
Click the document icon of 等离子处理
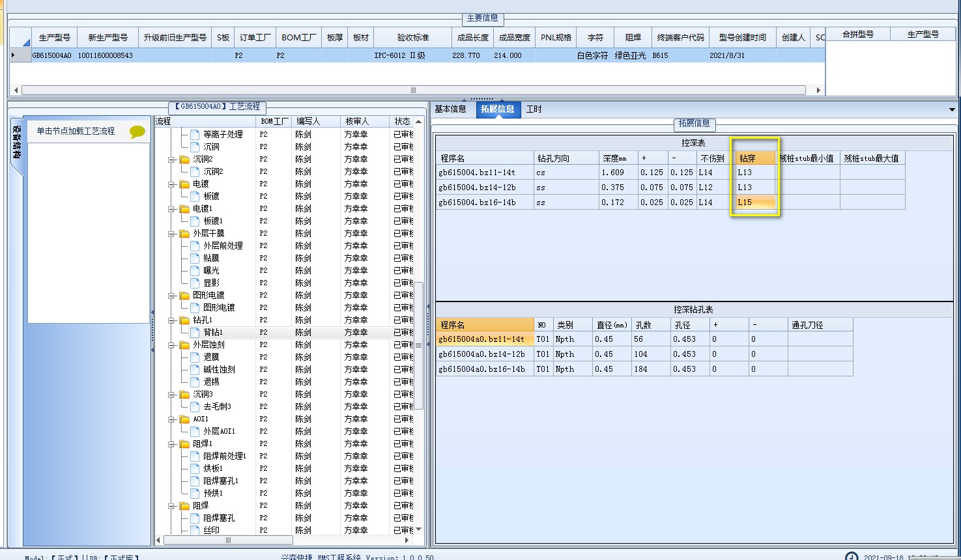(x=195, y=134)
